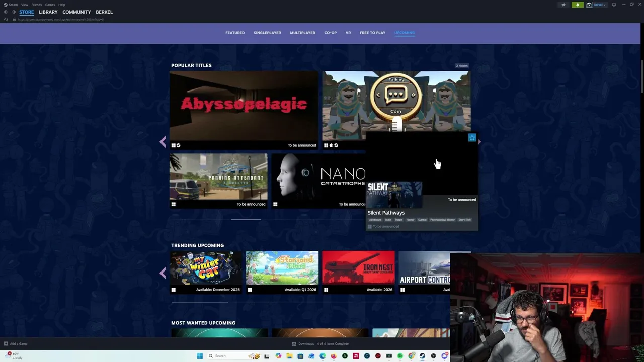The height and width of the screenshot is (362, 644).
Task: Click the Popular Titles carousel progress bar
Action: click(x=246, y=219)
